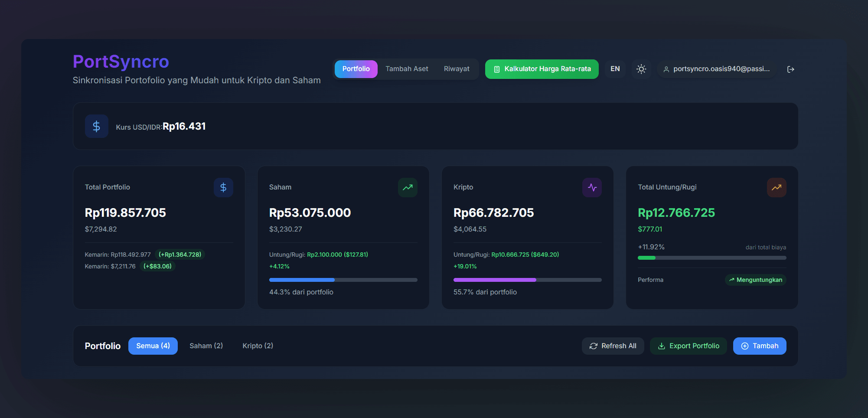Open the Tambah Aset tab
The height and width of the screenshot is (418, 868).
(x=407, y=69)
